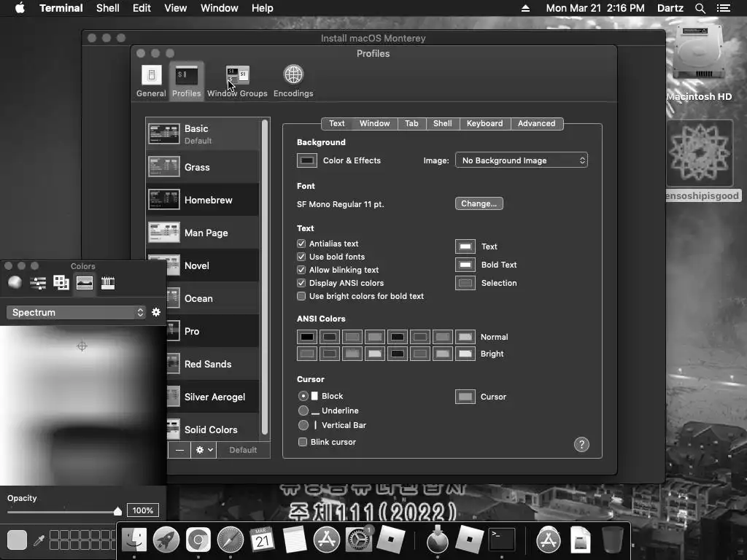This screenshot has height=560, width=747.
Task: Launch Safari from the Dock
Action: (x=230, y=540)
